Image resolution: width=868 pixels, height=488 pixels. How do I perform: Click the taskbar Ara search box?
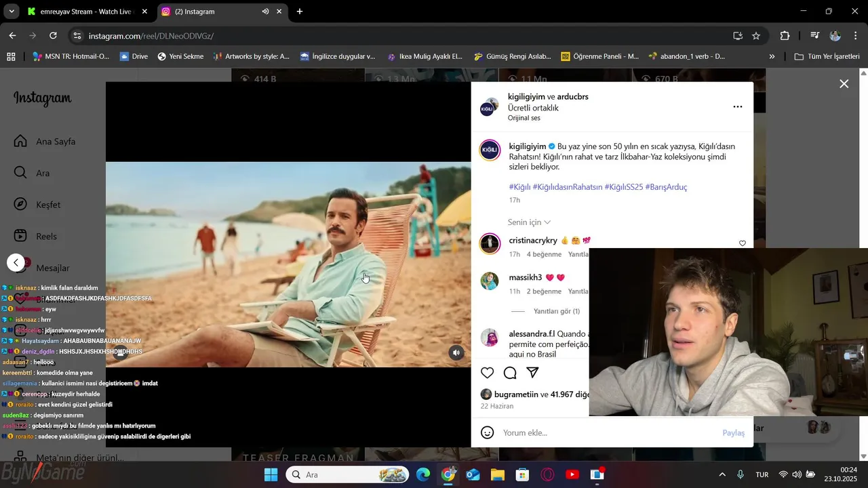347,474
